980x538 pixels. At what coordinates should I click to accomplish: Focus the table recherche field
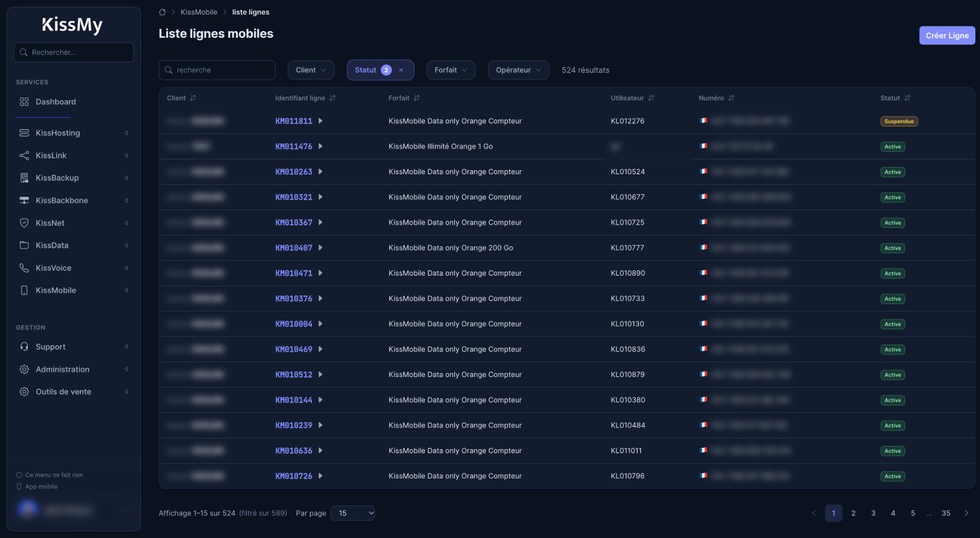pyautogui.click(x=217, y=70)
